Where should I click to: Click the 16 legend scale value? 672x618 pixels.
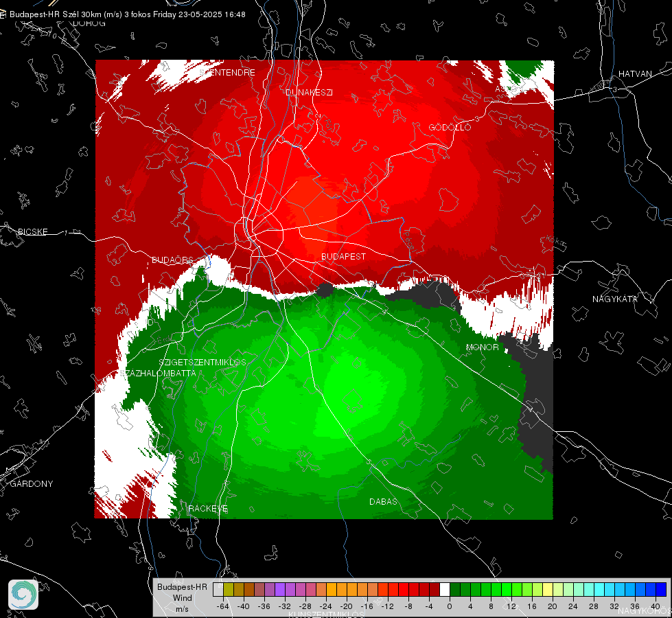(532, 606)
